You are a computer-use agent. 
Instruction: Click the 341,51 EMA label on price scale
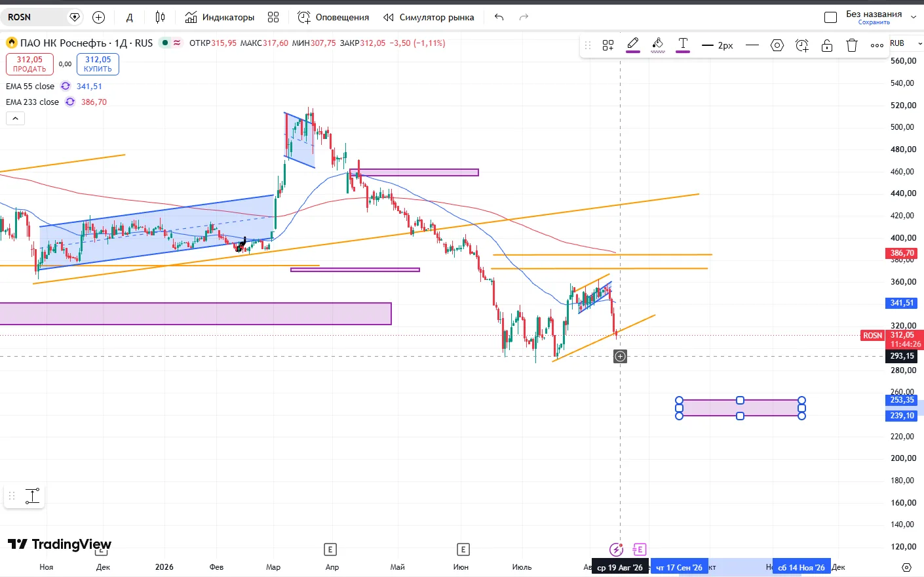902,303
